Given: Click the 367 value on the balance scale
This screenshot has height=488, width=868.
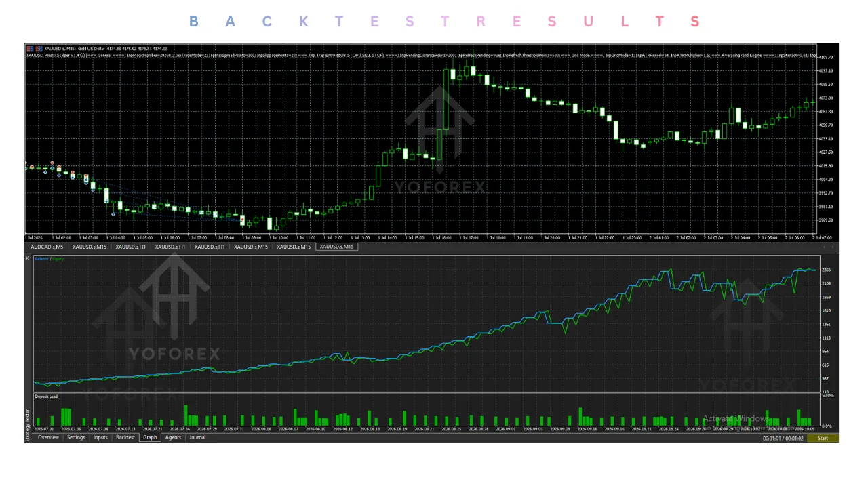Looking at the screenshot, I should (x=825, y=378).
